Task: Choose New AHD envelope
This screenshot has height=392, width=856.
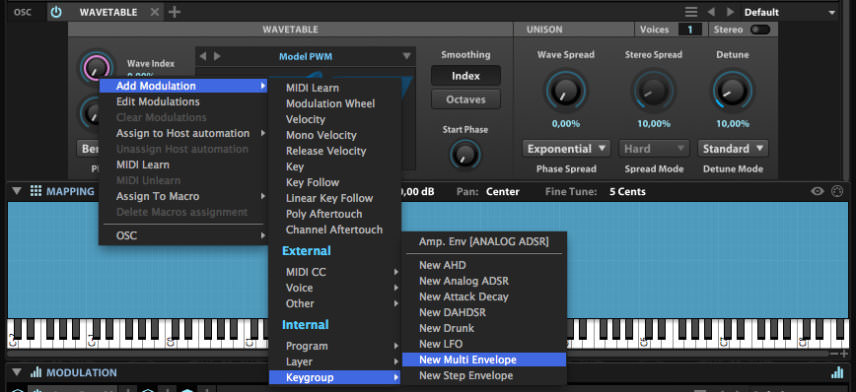Action: click(x=484, y=265)
